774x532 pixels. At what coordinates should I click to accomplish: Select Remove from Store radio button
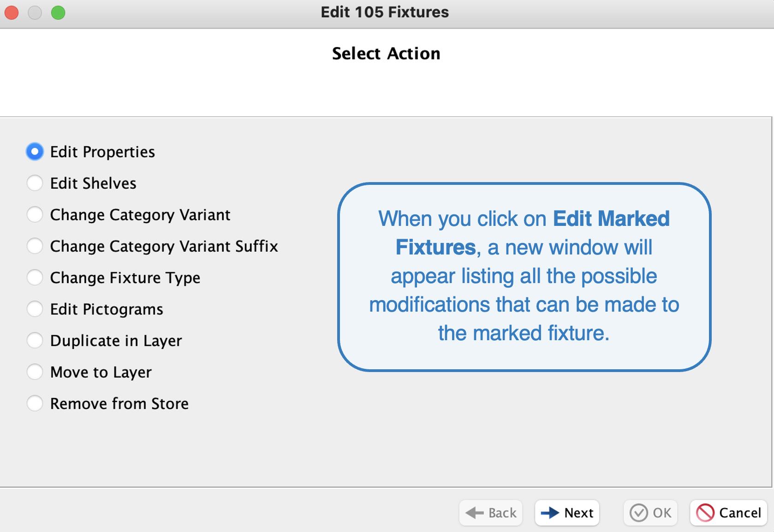[35, 403]
